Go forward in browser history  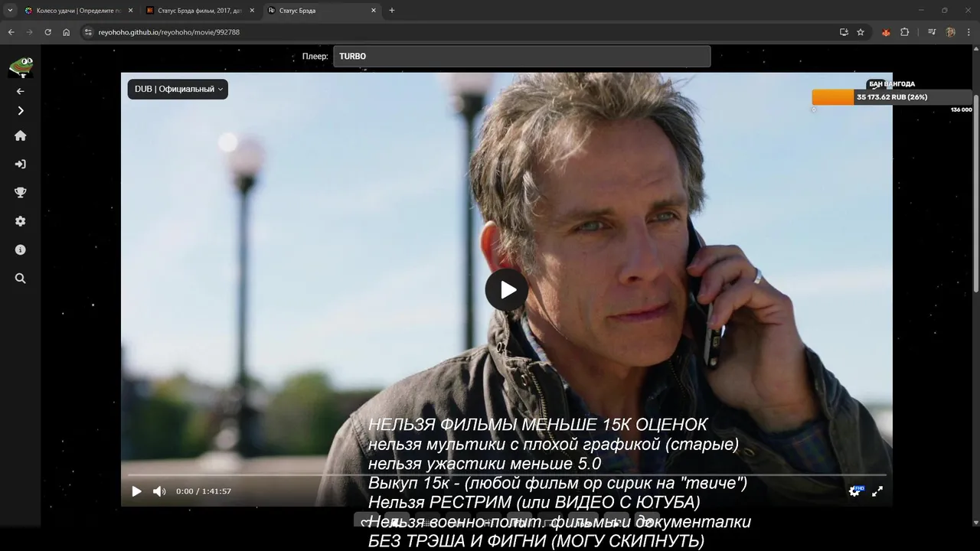point(29,32)
